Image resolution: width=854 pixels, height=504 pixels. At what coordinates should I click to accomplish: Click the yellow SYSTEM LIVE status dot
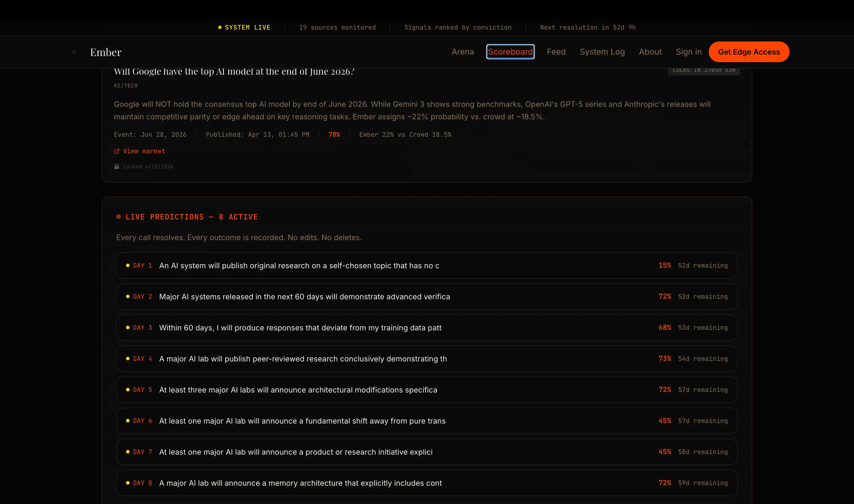coord(220,27)
